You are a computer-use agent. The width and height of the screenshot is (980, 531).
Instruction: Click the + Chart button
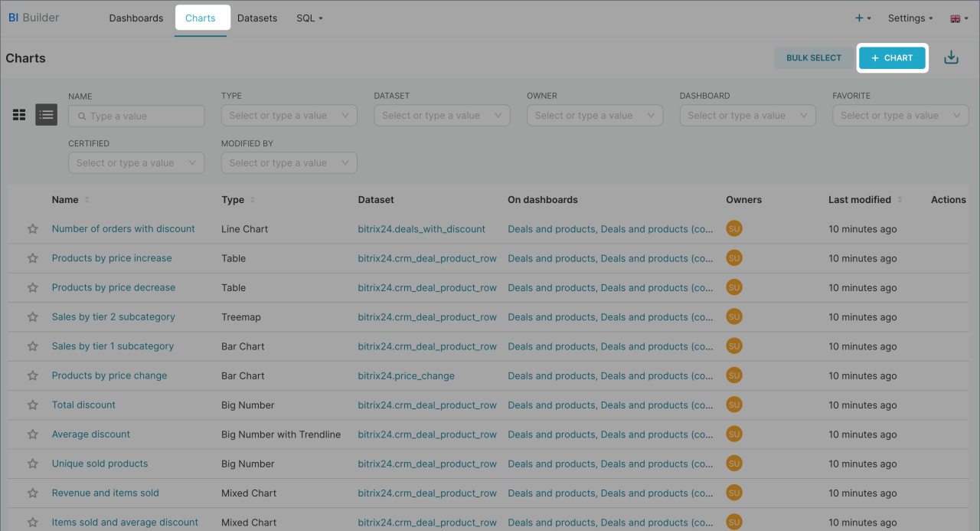point(892,57)
